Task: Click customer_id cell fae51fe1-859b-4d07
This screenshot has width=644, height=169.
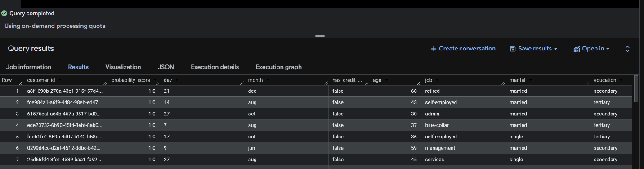Action: pyautogui.click(x=65, y=137)
